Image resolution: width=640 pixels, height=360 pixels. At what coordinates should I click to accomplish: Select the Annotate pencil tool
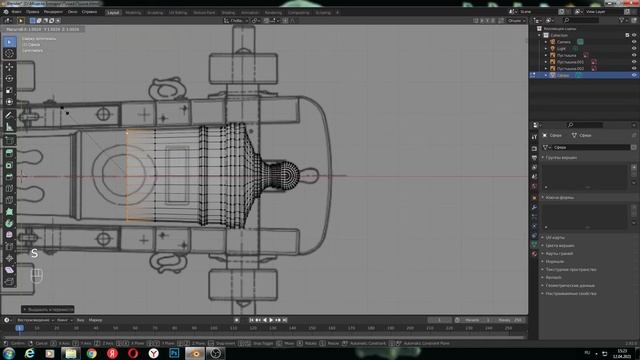tap(9, 116)
